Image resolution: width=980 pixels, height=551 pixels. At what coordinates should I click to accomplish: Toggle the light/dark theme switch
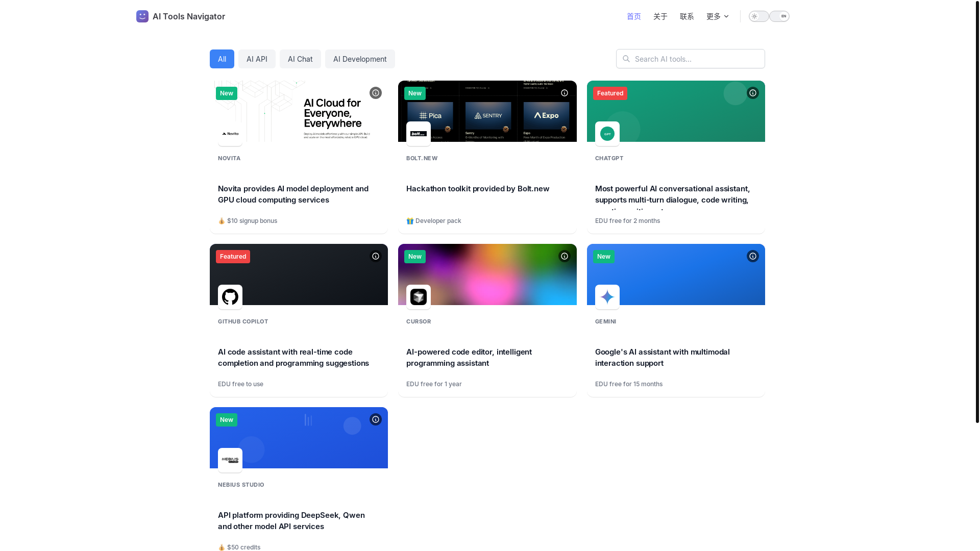pyautogui.click(x=759, y=16)
